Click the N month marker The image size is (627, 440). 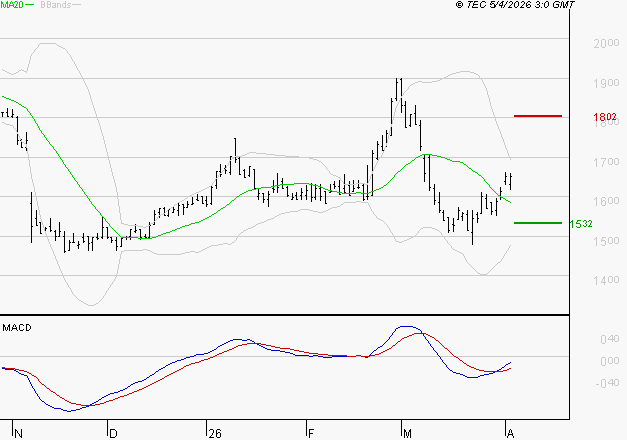tap(18, 433)
